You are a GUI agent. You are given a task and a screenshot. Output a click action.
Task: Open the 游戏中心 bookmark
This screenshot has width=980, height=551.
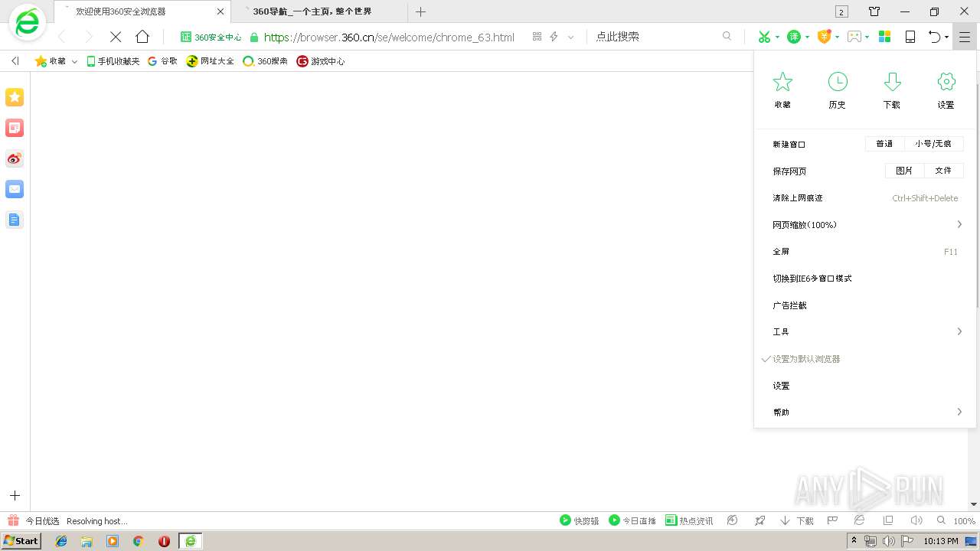tap(321, 61)
